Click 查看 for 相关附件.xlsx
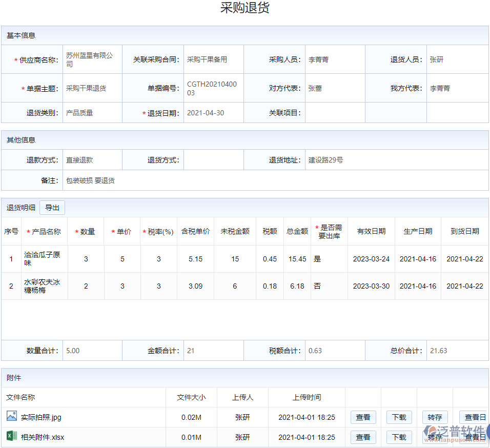The image size is (490, 448). tap(363, 437)
